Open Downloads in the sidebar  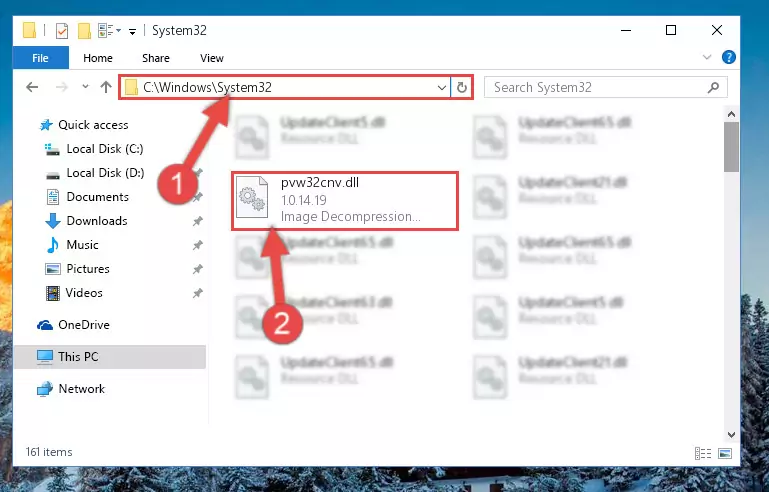[x=86, y=221]
